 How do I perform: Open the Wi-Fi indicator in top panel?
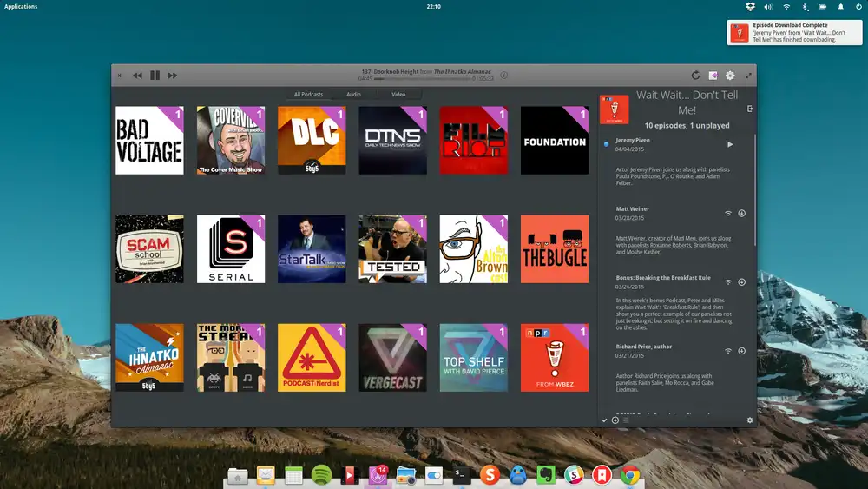pos(786,7)
